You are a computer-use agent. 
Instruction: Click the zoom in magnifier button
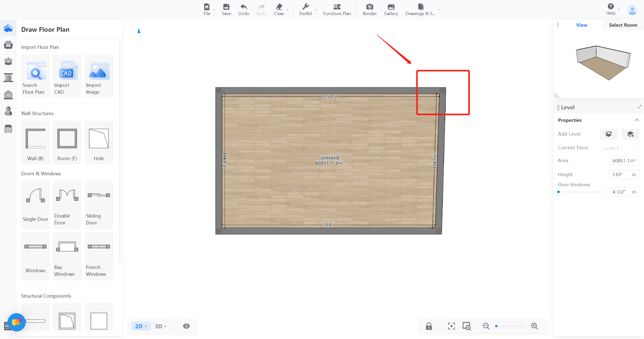[535, 326]
